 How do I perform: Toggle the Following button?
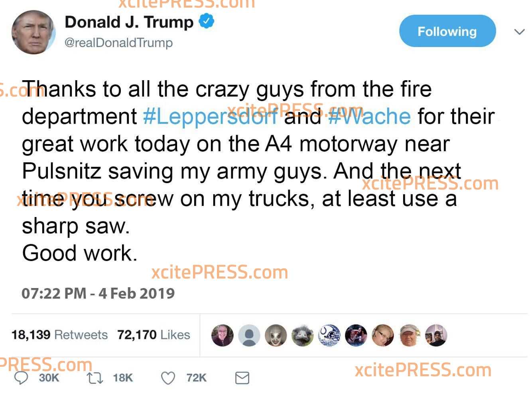point(447,31)
